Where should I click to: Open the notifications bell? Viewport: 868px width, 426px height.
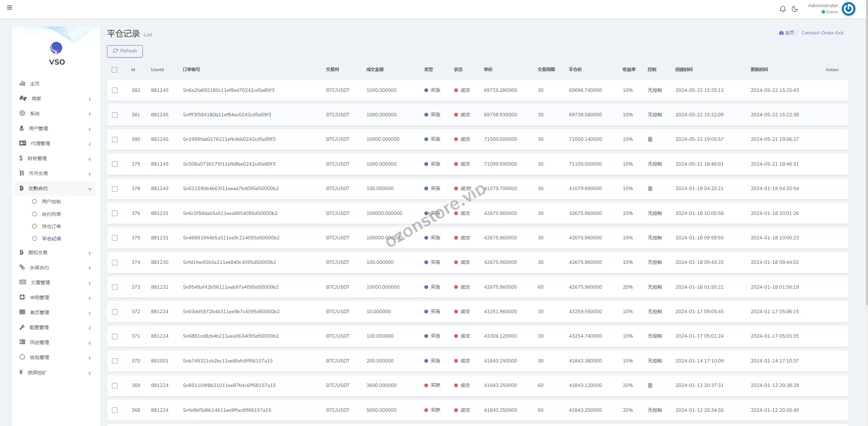click(783, 9)
